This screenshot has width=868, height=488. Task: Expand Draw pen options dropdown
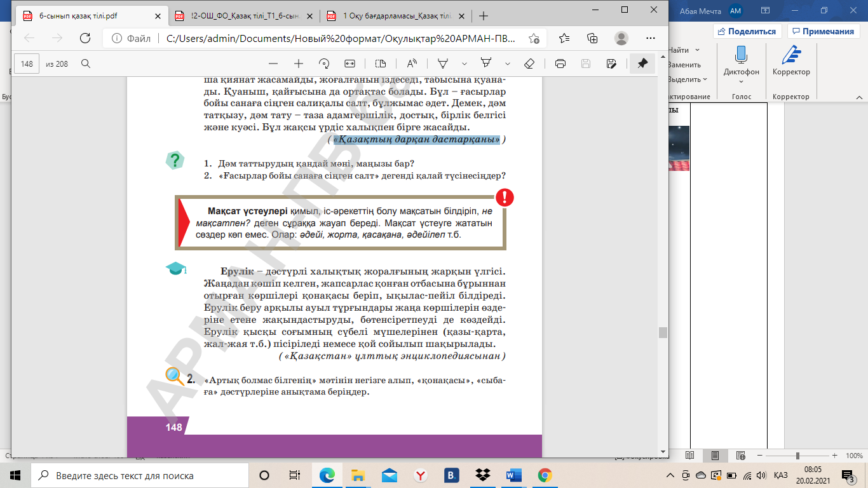pyautogui.click(x=465, y=64)
